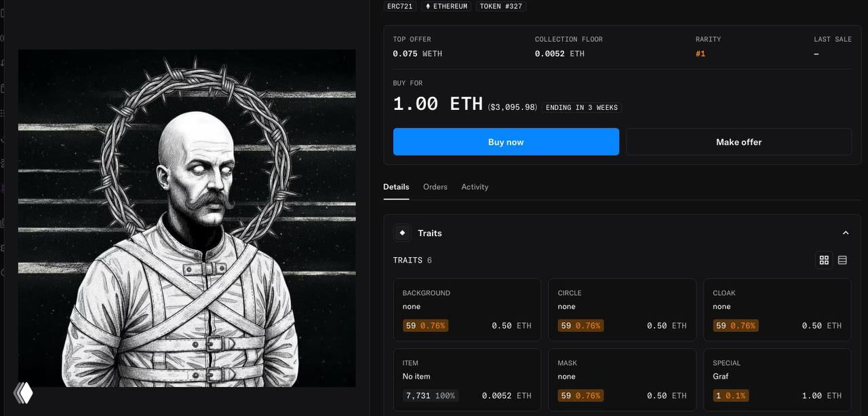Viewport: 868px width, 416px height.
Task: Open the NFT artwork image
Action: click(186, 218)
